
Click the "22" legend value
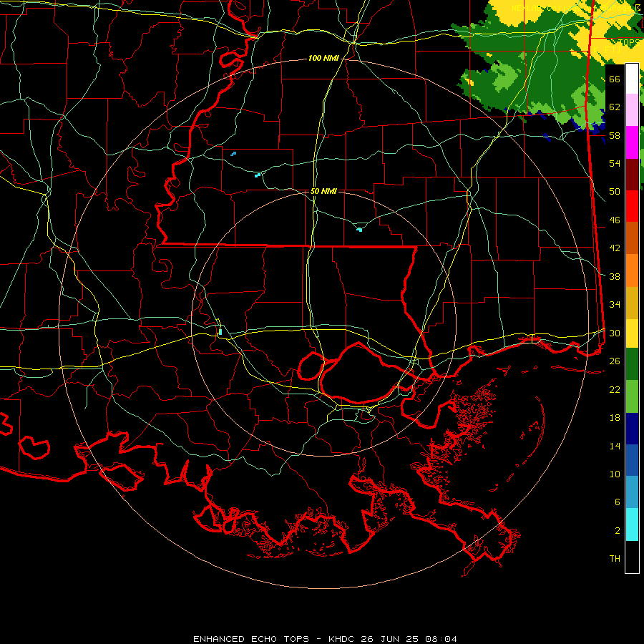(615, 389)
